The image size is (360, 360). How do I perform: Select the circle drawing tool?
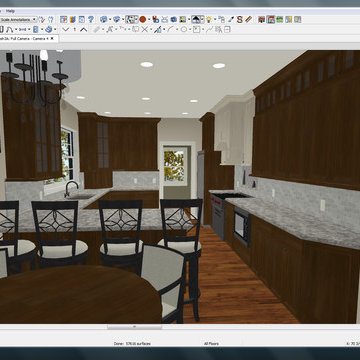coord(184,29)
